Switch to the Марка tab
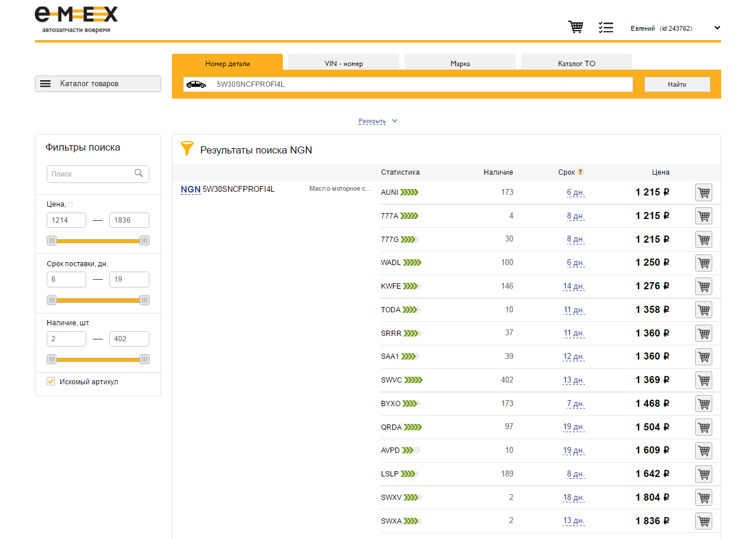 coord(460,63)
